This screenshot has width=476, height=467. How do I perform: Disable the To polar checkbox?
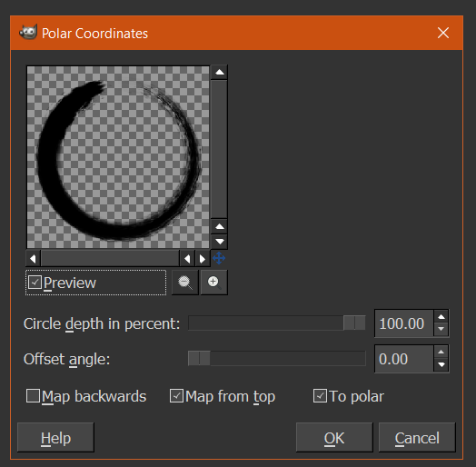(x=320, y=396)
